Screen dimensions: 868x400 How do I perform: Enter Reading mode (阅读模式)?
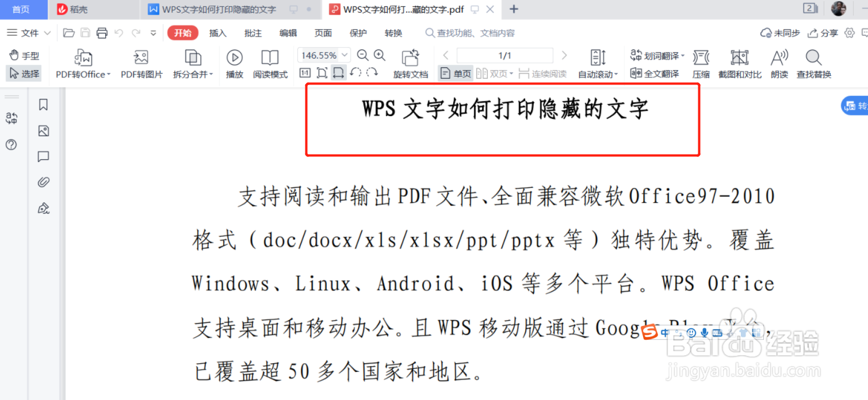tap(270, 64)
